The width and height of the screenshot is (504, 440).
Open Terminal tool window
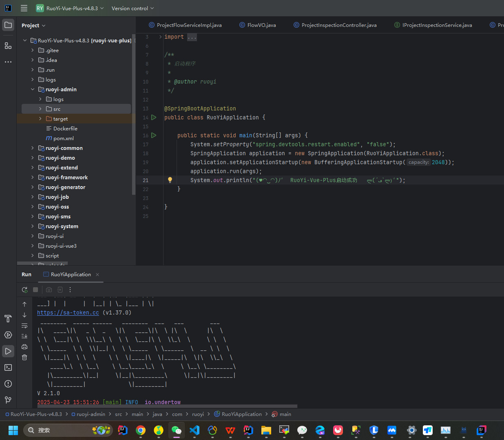[8, 367]
